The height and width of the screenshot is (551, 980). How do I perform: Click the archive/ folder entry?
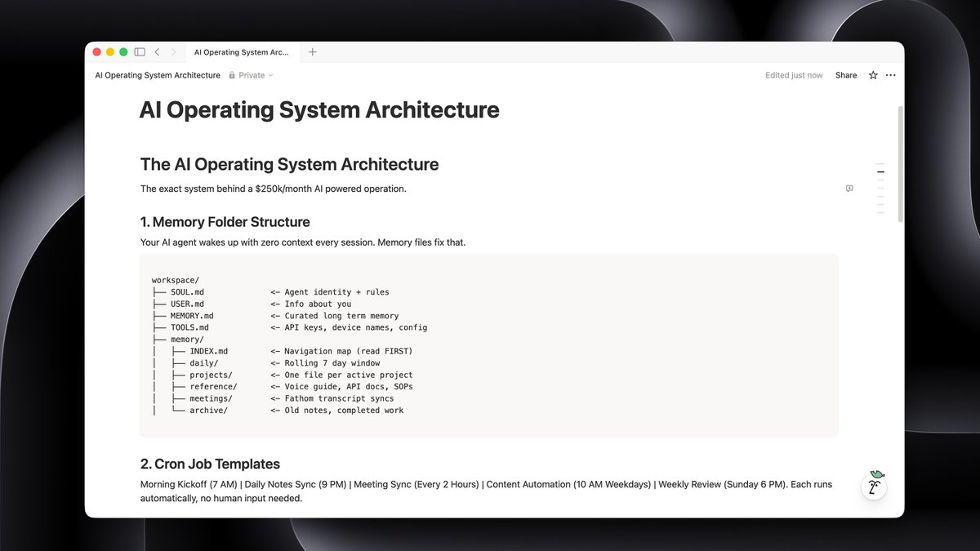tap(209, 411)
